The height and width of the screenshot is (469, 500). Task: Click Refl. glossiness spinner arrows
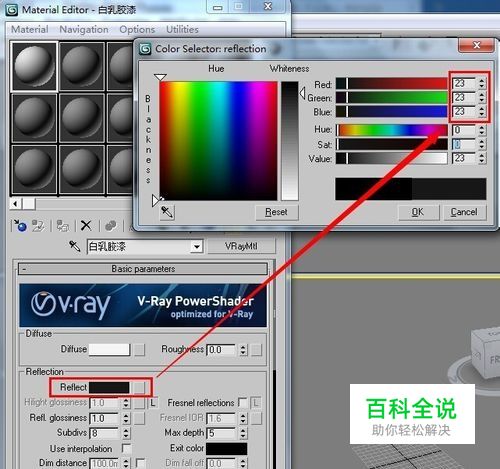click(126, 418)
